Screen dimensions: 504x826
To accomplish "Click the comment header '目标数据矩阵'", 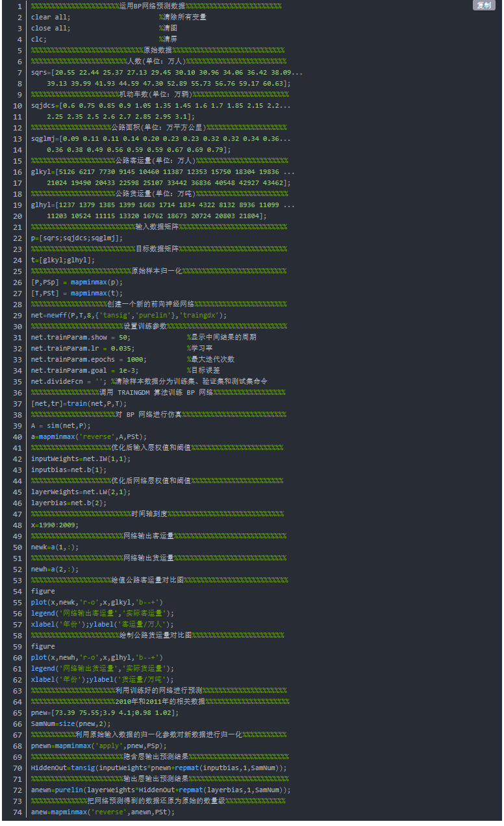I will (158, 249).
